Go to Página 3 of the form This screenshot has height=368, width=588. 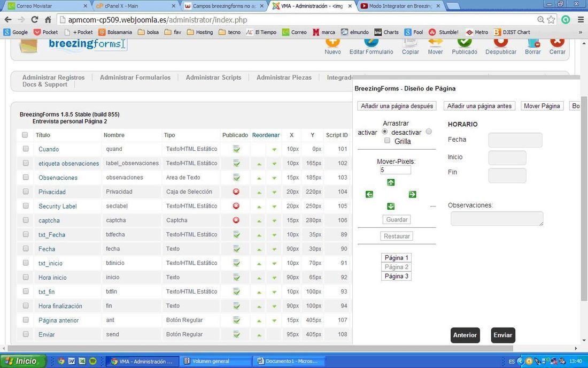(397, 276)
